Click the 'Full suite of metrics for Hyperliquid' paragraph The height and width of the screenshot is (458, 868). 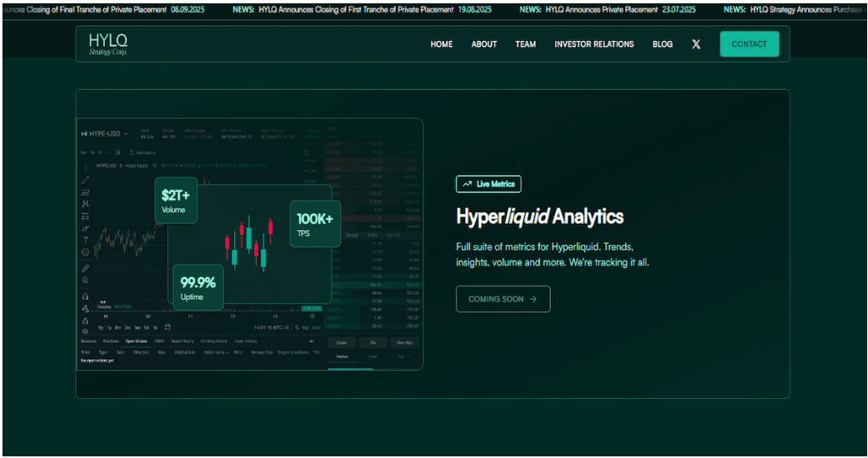[x=552, y=255]
